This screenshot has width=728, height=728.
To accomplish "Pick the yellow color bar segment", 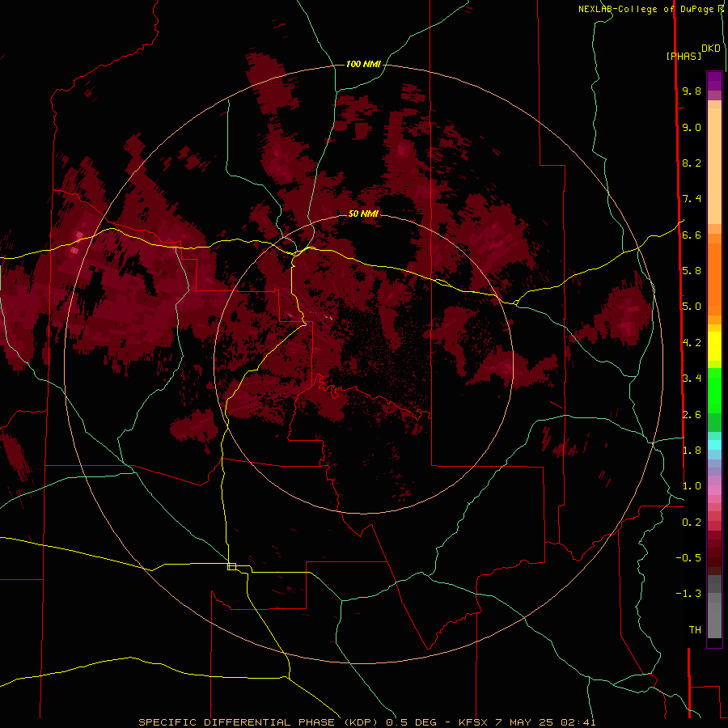I will click(714, 346).
